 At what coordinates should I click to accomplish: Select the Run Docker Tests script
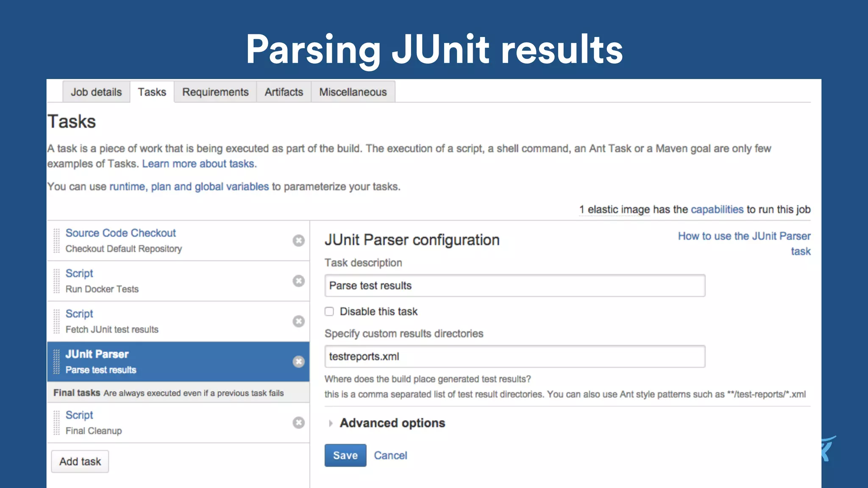178,281
